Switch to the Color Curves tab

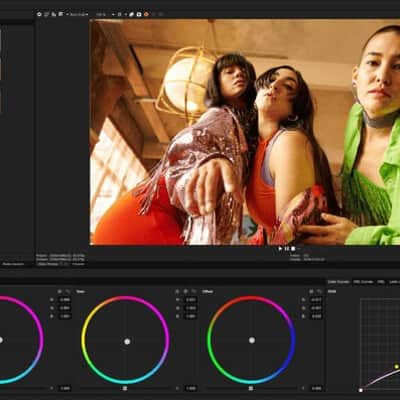[x=338, y=282]
